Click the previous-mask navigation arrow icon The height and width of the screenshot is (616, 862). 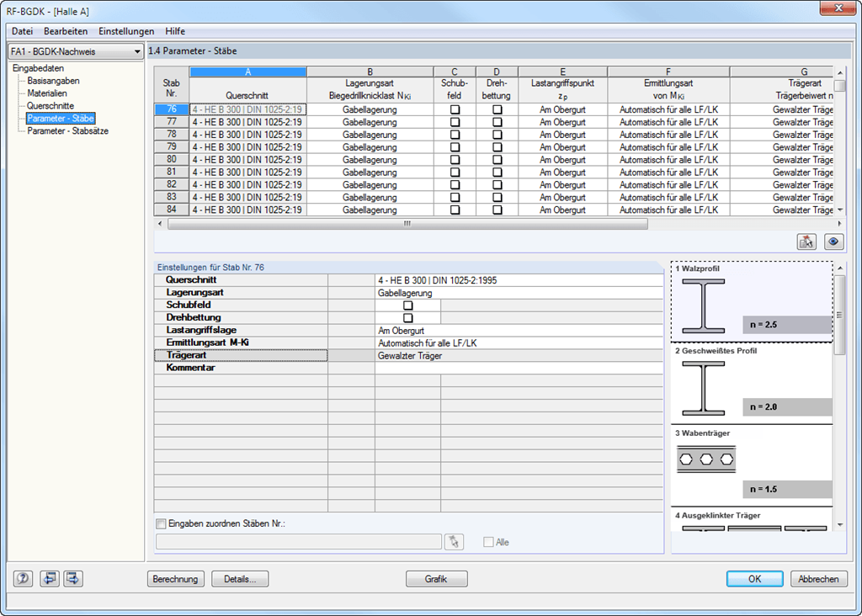[x=50, y=578]
